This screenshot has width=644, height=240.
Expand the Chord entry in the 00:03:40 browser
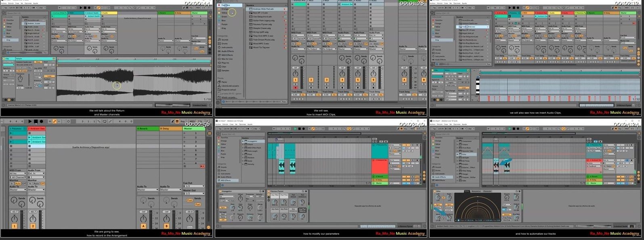tap(243, 144)
